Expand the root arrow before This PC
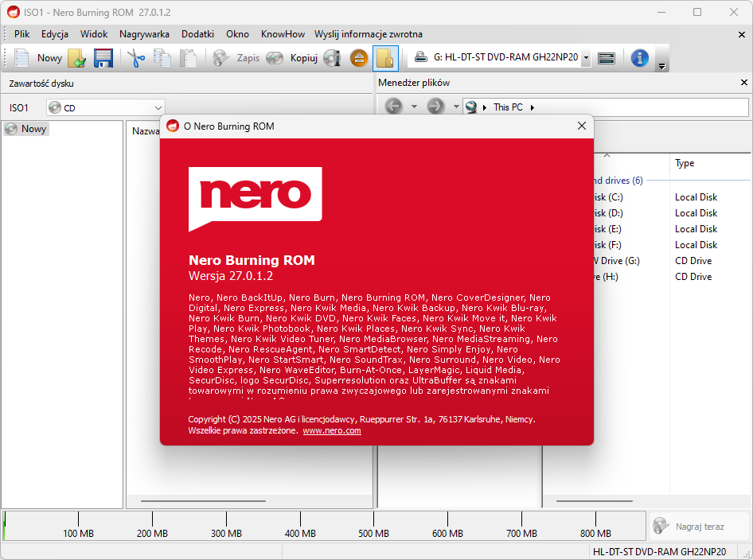This screenshot has height=560, width=753. pyautogui.click(x=484, y=107)
